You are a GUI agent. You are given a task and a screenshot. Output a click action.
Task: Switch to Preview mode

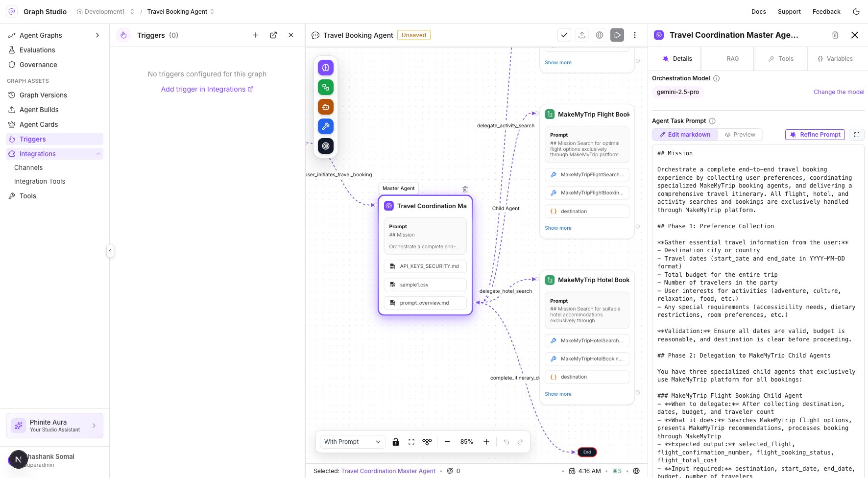pos(740,135)
